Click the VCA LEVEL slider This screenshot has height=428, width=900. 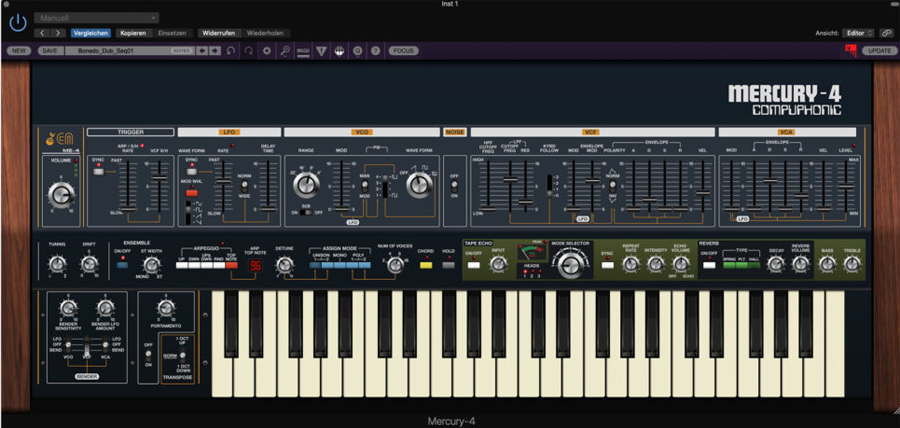click(845, 187)
